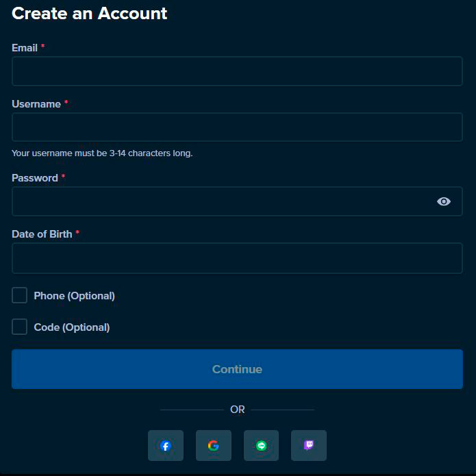The width and height of the screenshot is (476, 476).
Task: Focus the Email input field
Action: (x=237, y=71)
